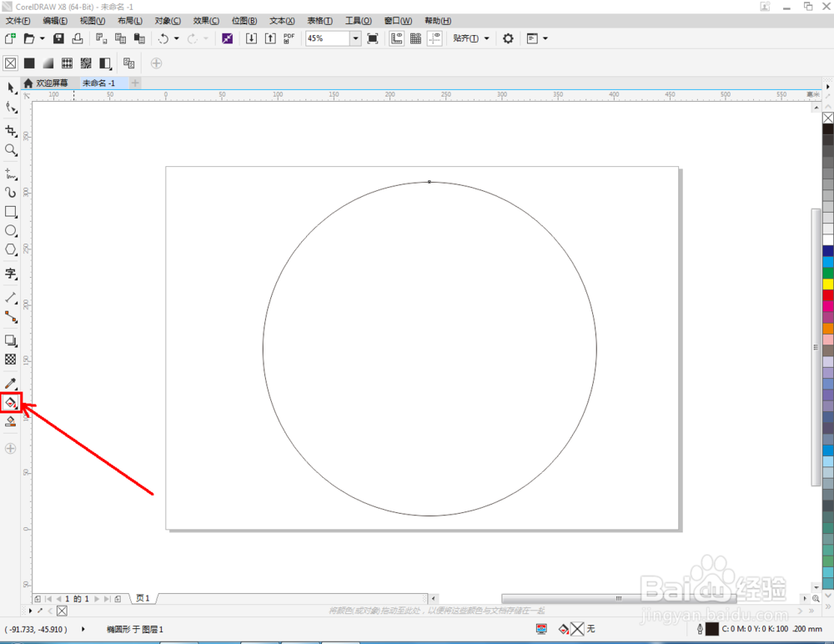The height and width of the screenshot is (644, 834).
Task: Select the Ellipse tool
Action: click(x=11, y=230)
